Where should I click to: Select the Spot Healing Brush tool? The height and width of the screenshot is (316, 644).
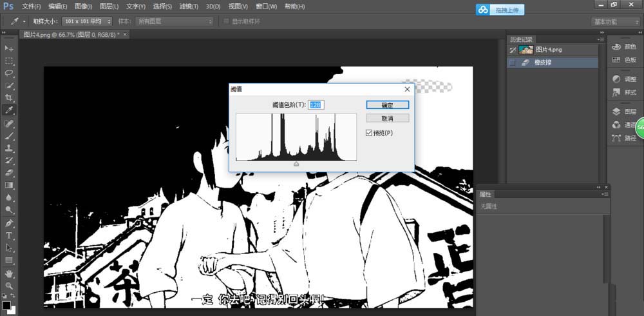(9, 123)
